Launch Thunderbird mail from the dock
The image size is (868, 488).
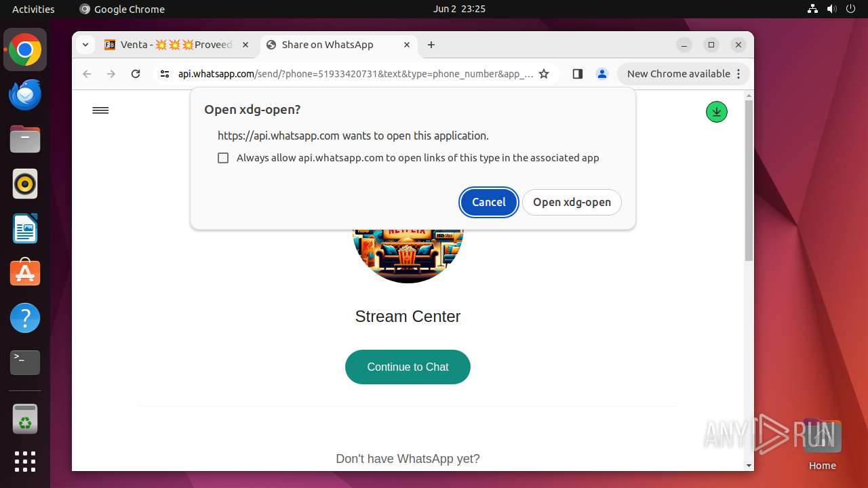click(25, 95)
